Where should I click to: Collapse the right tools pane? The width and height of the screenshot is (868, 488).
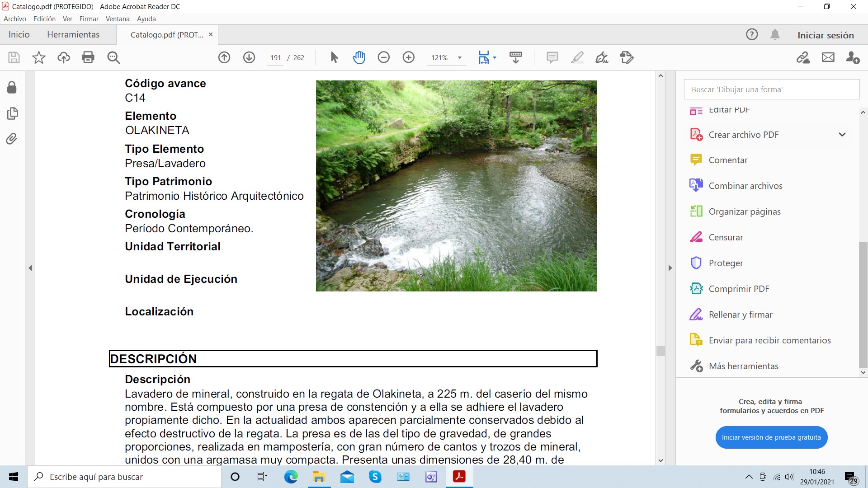tap(670, 268)
